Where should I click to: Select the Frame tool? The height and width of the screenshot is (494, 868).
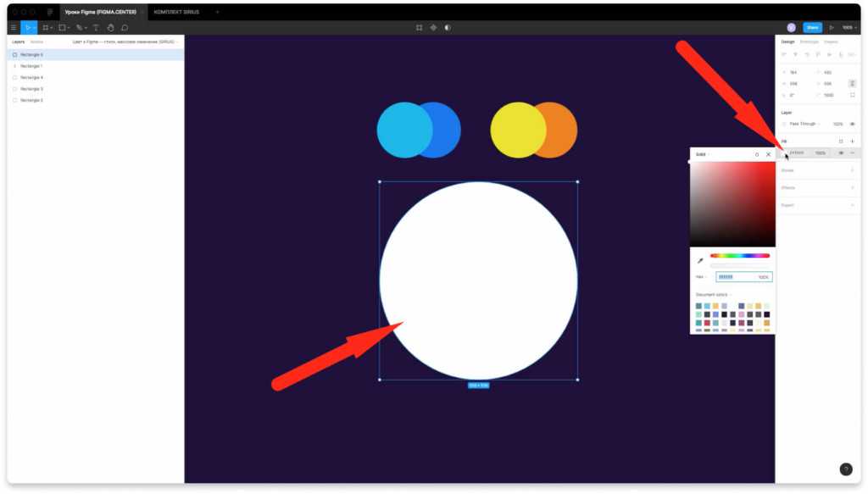point(46,28)
